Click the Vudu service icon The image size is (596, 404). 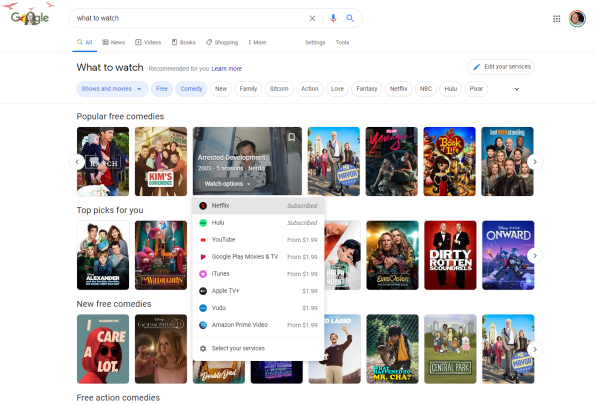coord(203,308)
